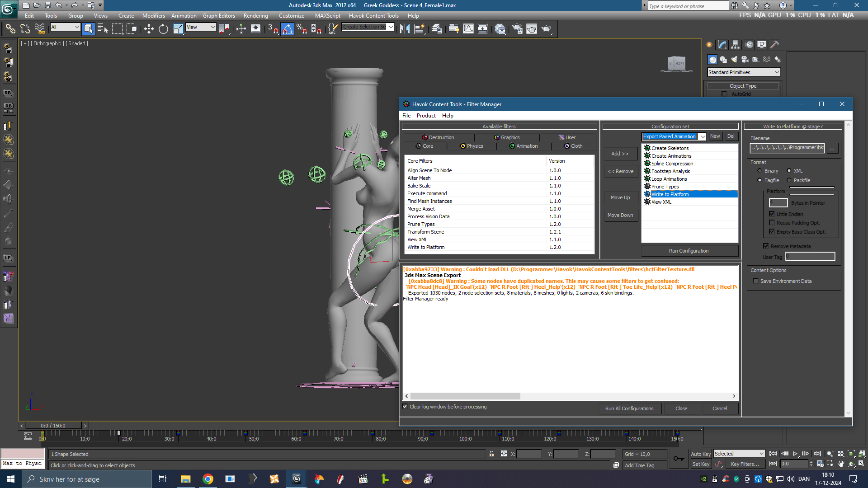Viewport: 868px width, 488px height.
Task: Click the Render teapot icon
Action: pyautogui.click(x=547, y=29)
